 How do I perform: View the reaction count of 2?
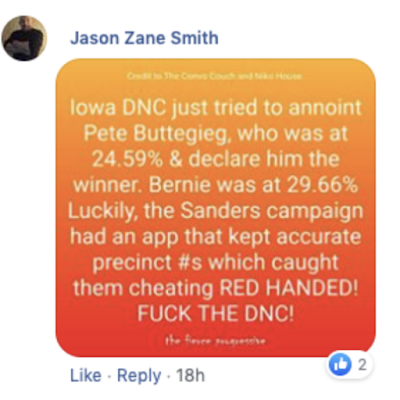tap(362, 365)
